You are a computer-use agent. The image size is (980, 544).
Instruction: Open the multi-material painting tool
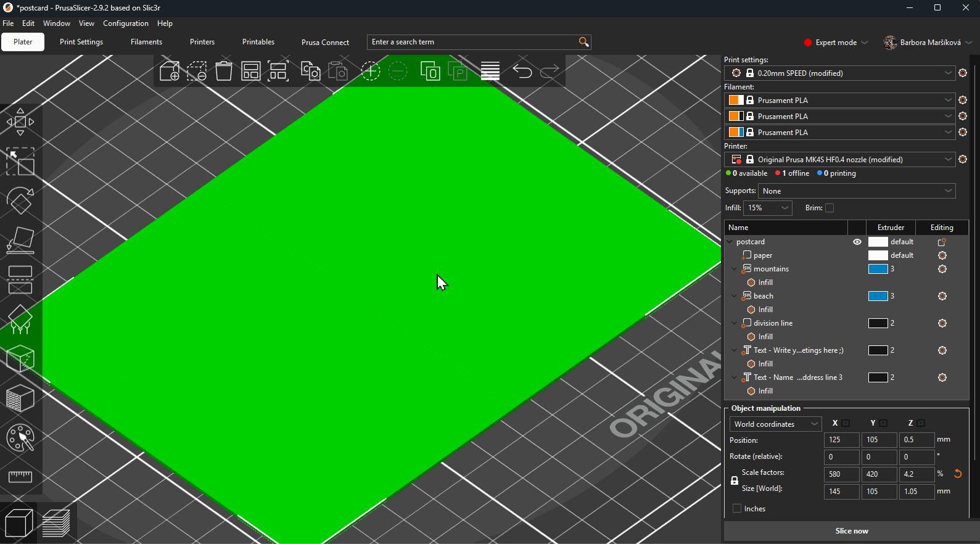coord(20,439)
